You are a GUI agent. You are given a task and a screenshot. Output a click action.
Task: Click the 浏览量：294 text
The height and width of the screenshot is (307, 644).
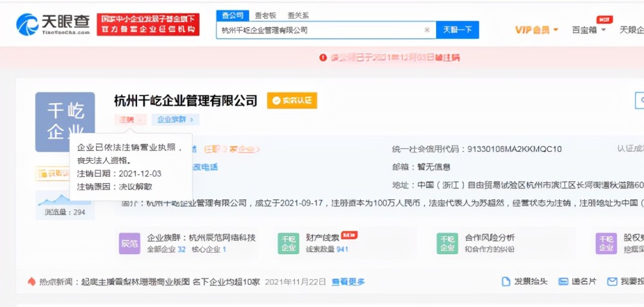(x=65, y=213)
